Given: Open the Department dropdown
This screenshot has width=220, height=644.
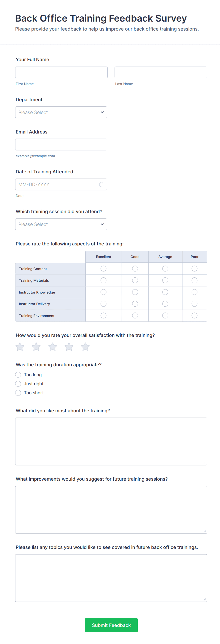Looking at the screenshot, I should tap(61, 112).
